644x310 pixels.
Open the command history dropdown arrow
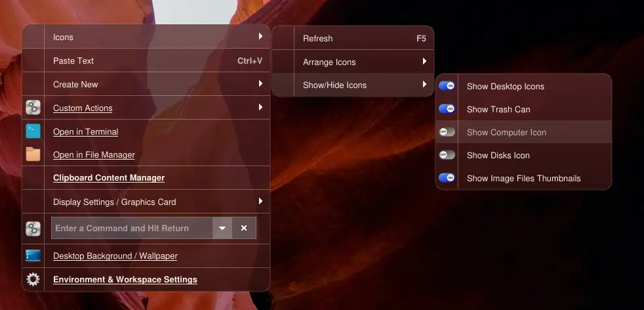(x=222, y=228)
